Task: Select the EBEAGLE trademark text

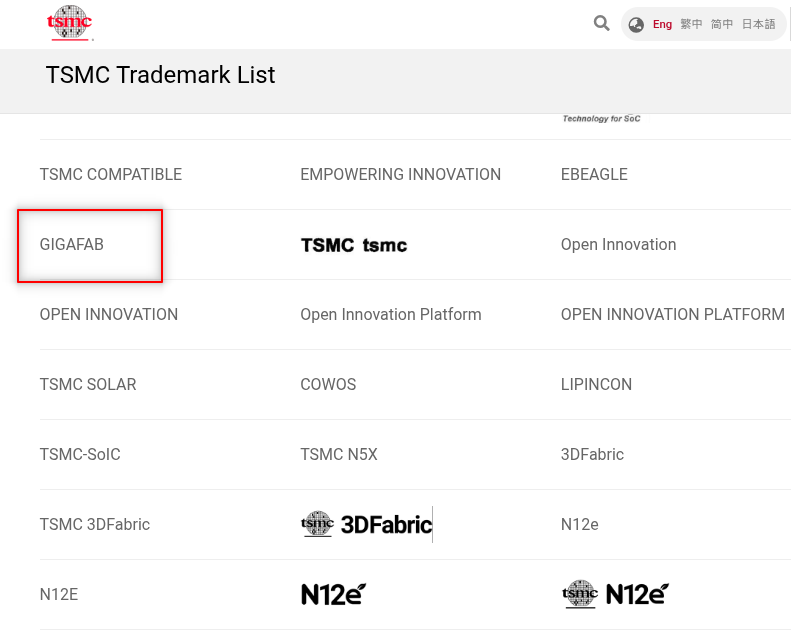Action: click(x=594, y=175)
